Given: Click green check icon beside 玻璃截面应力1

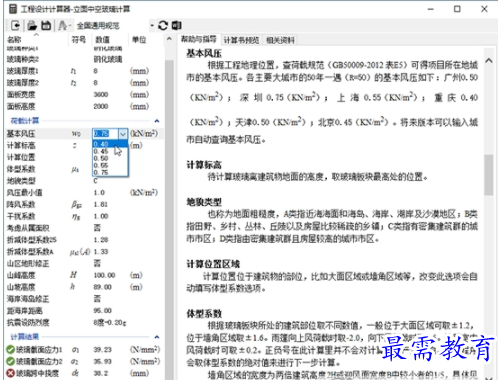Looking at the screenshot, I should [10, 350].
